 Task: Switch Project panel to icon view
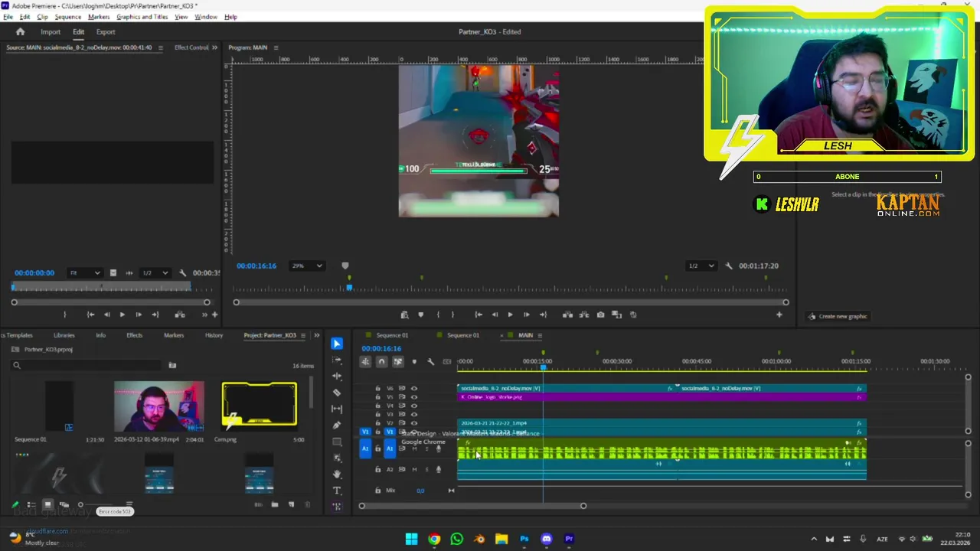point(47,504)
